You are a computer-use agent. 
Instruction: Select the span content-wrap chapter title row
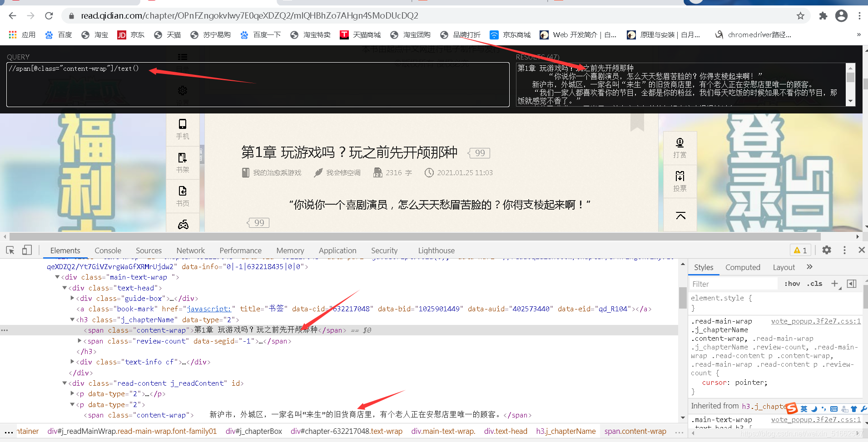coord(339,330)
